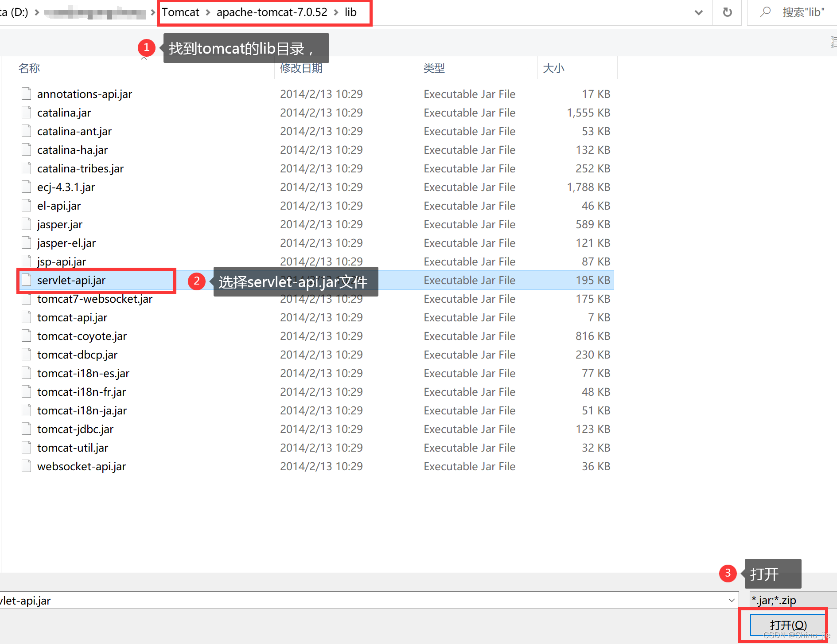Click the servlet-api.jar file icon
This screenshot has width=837, height=644.
(x=26, y=280)
